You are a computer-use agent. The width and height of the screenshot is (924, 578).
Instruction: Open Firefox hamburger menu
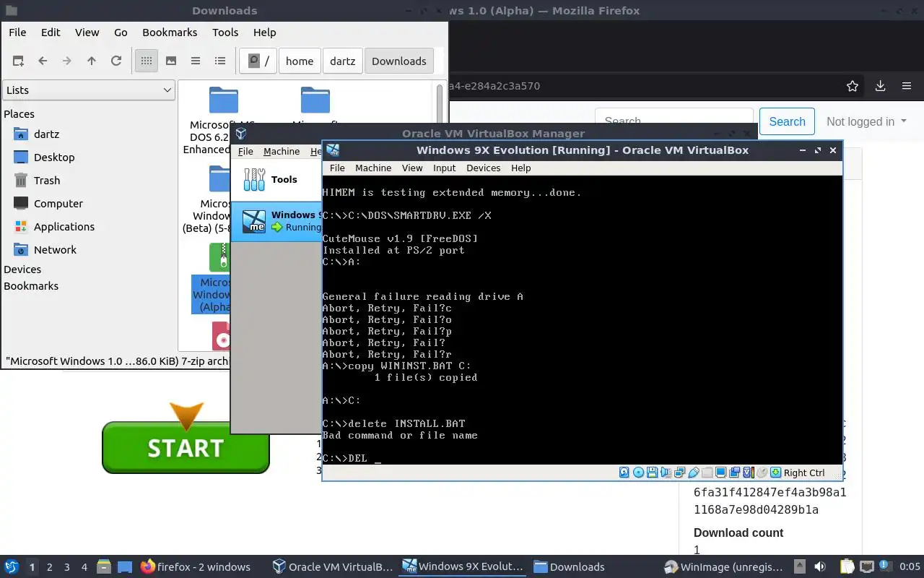907,86
